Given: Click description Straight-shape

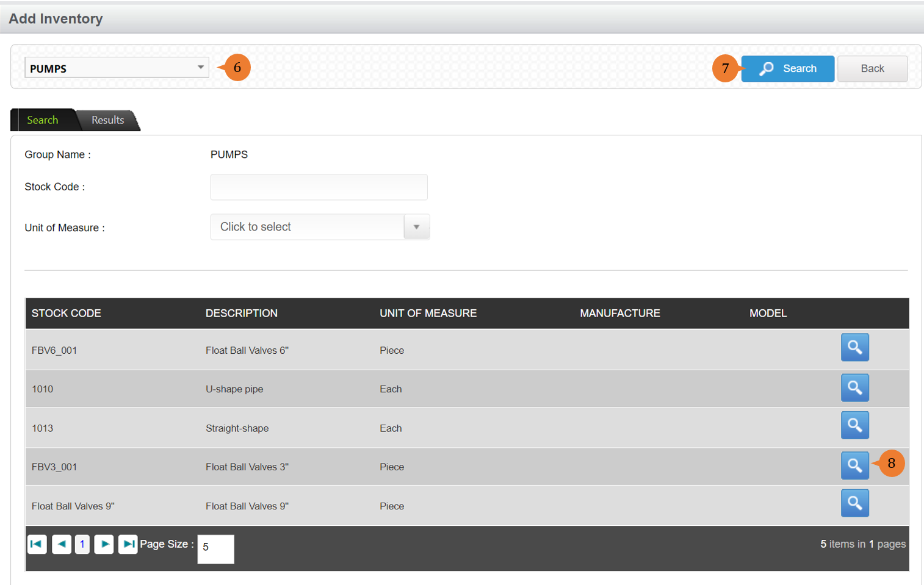Looking at the screenshot, I should [x=237, y=428].
